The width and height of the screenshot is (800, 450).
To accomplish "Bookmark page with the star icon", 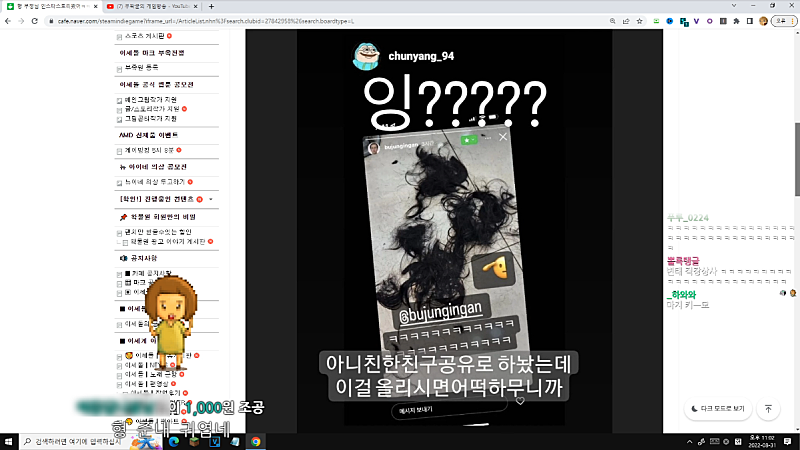I will pos(639,21).
